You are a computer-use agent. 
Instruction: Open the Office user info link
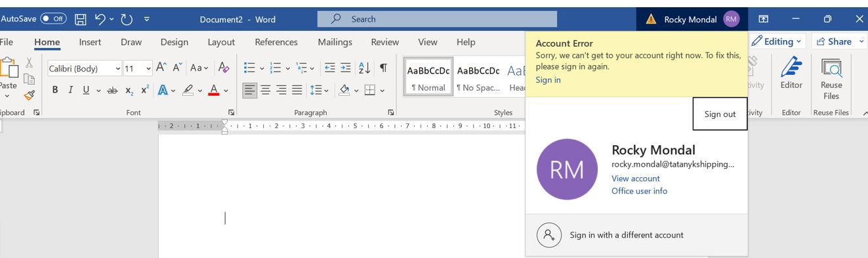[x=639, y=191]
